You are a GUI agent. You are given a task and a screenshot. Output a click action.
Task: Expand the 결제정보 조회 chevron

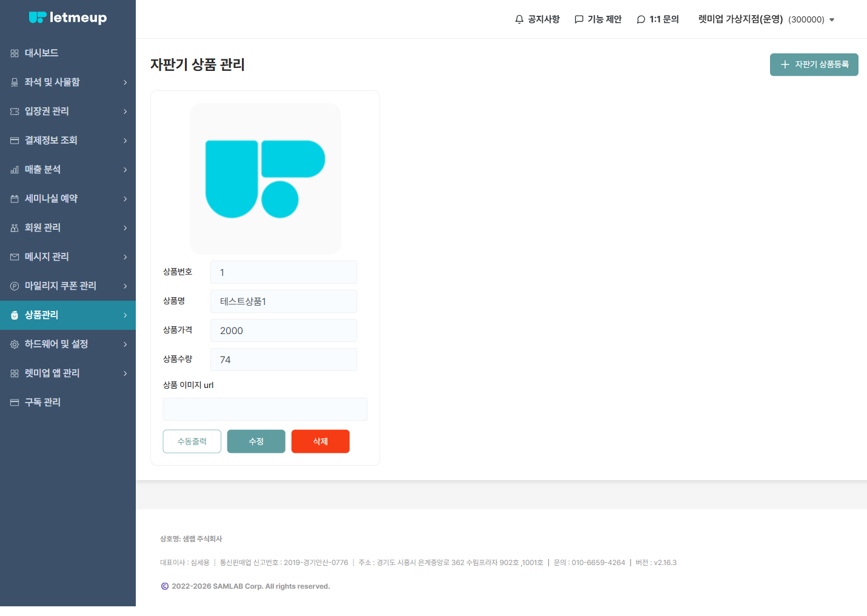click(x=126, y=141)
